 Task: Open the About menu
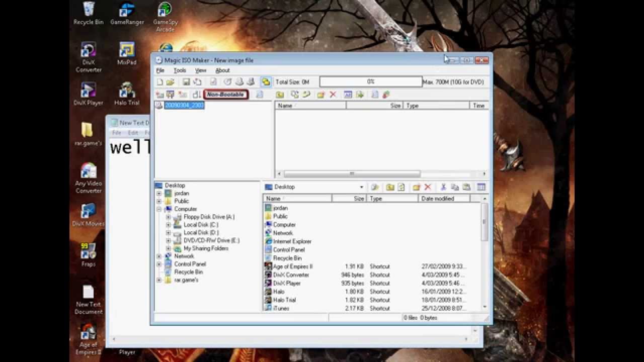(x=222, y=70)
